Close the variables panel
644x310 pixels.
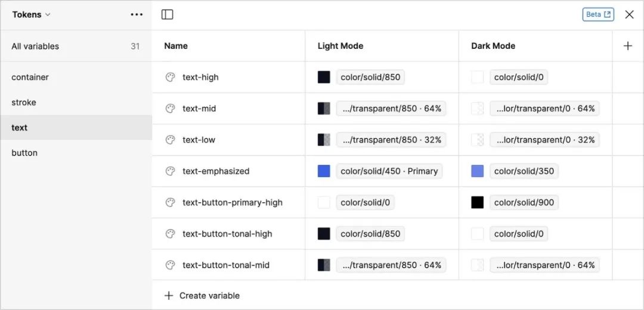click(x=629, y=14)
